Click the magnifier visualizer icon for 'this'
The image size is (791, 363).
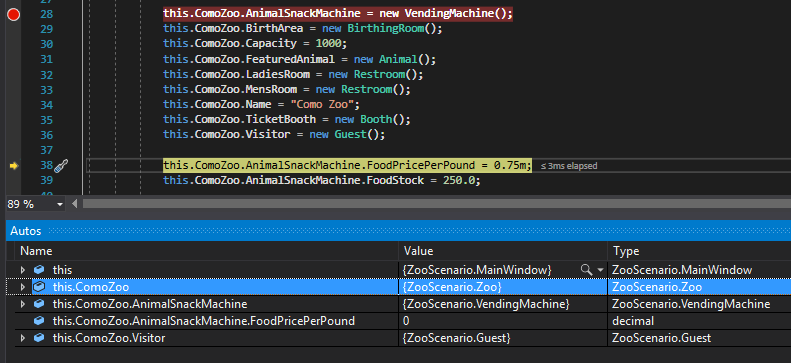(x=586, y=270)
